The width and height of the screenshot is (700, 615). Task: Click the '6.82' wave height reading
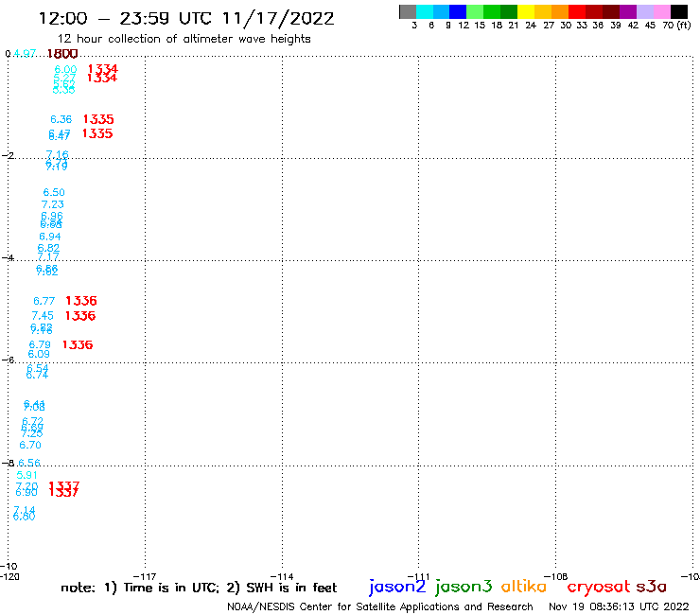48,248
